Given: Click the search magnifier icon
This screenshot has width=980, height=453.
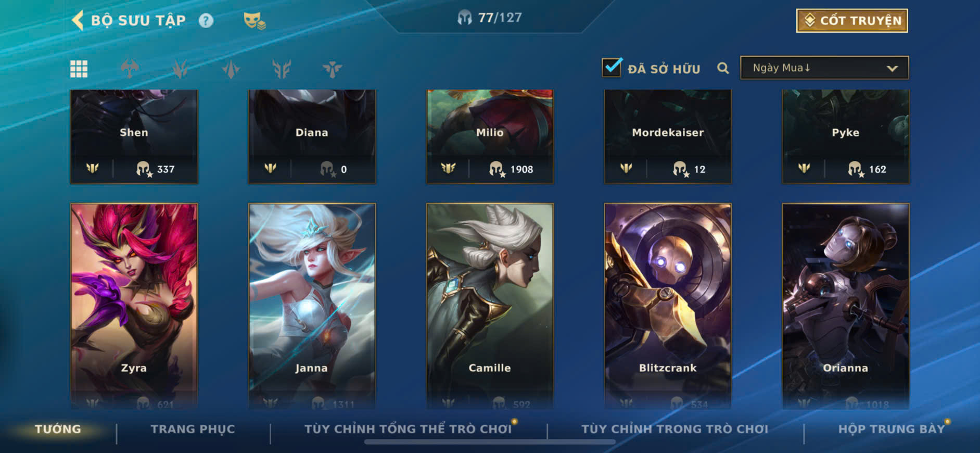Looking at the screenshot, I should [x=723, y=68].
